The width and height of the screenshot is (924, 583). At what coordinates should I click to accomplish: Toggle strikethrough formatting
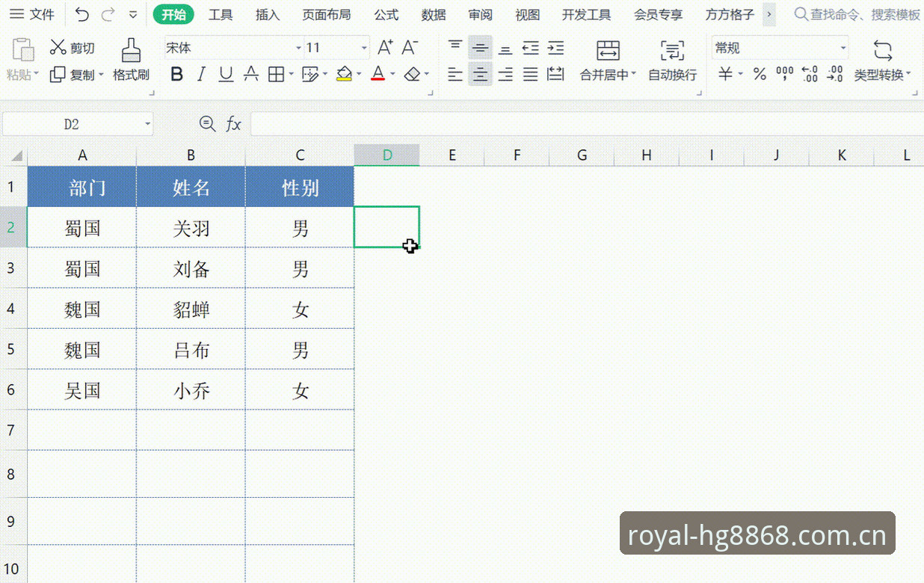(x=251, y=74)
